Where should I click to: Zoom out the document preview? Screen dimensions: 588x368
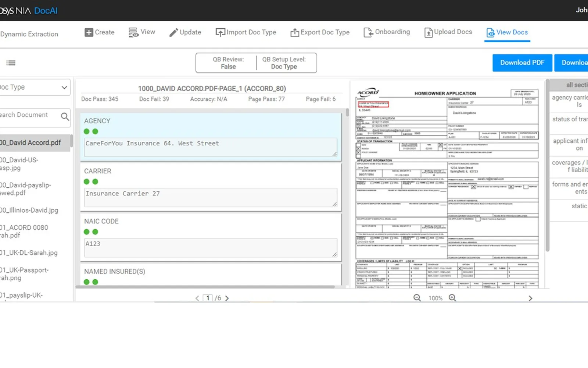(x=417, y=298)
